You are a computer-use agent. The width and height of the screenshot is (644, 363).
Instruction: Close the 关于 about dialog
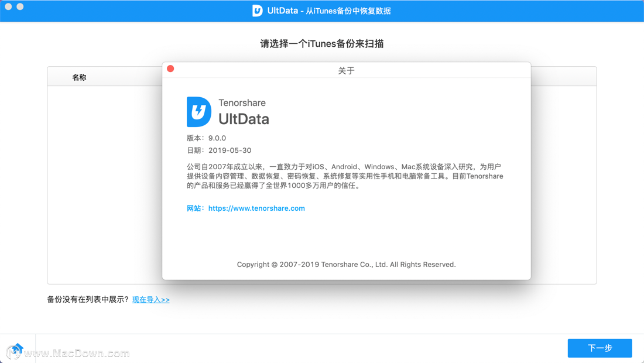click(170, 69)
